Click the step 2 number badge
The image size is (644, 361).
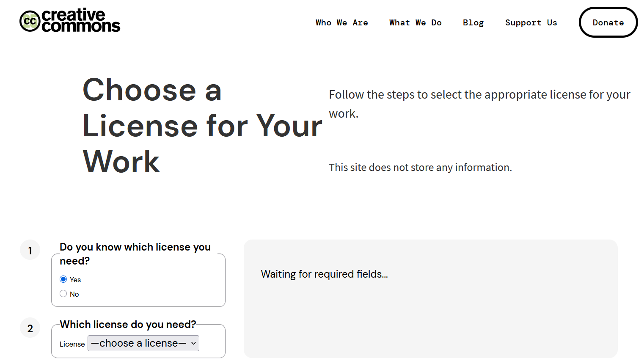tap(30, 328)
